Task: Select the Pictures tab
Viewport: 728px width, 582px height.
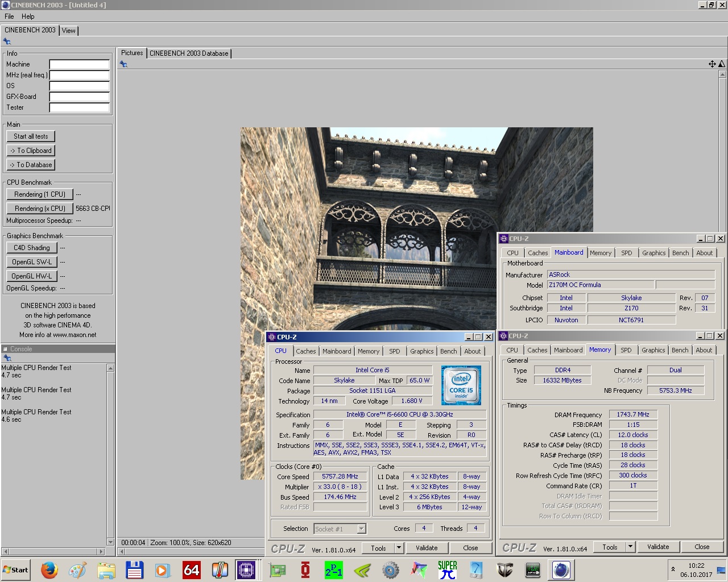Action: (x=132, y=53)
